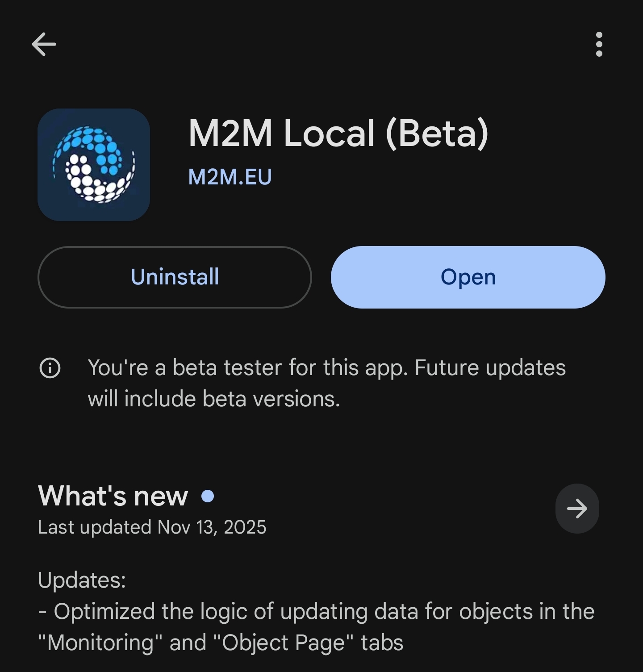Tap the Last updated Nov 13, 2025 line
Screen dimensions: 643x672
coord(152,527)
